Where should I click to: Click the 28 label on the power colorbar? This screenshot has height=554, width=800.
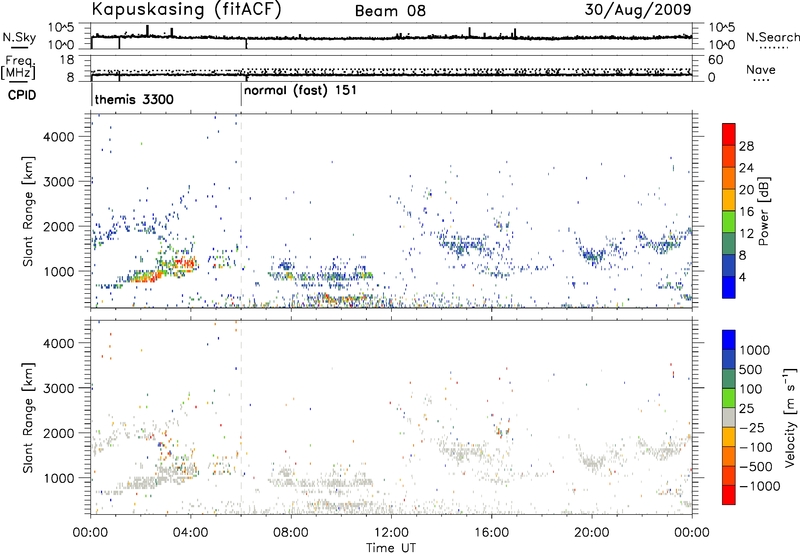[x=746, y=146]
